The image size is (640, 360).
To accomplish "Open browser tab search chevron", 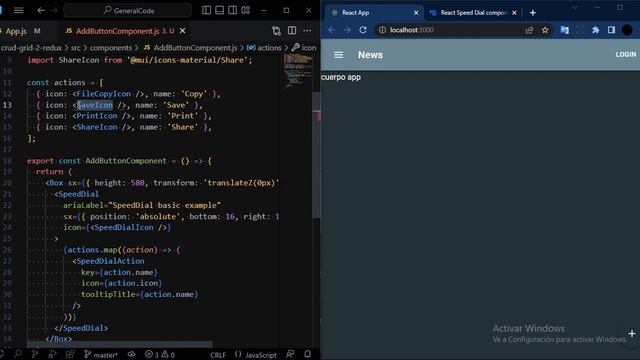I will coord(575,7).
